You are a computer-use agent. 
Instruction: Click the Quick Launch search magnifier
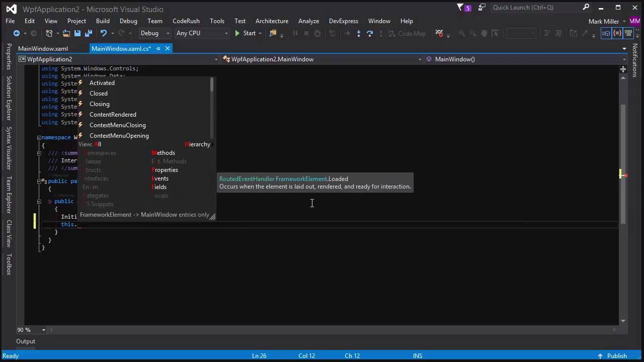[586, 8]
